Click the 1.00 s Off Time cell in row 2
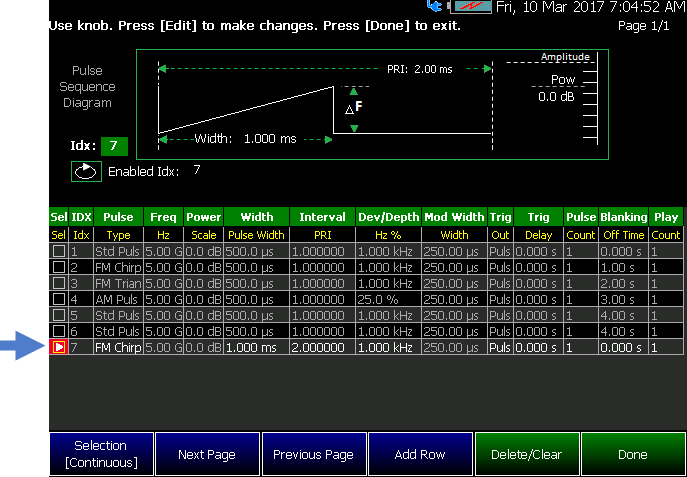The image size is (687, 477). [x=623, y=268]
